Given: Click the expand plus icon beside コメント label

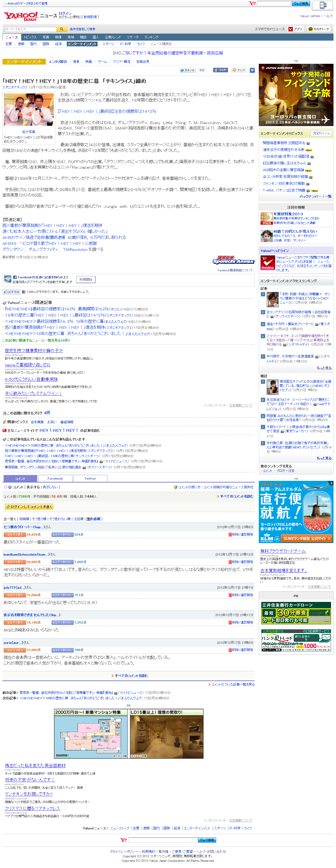Looking at the screenshot, I should point(5,487).
